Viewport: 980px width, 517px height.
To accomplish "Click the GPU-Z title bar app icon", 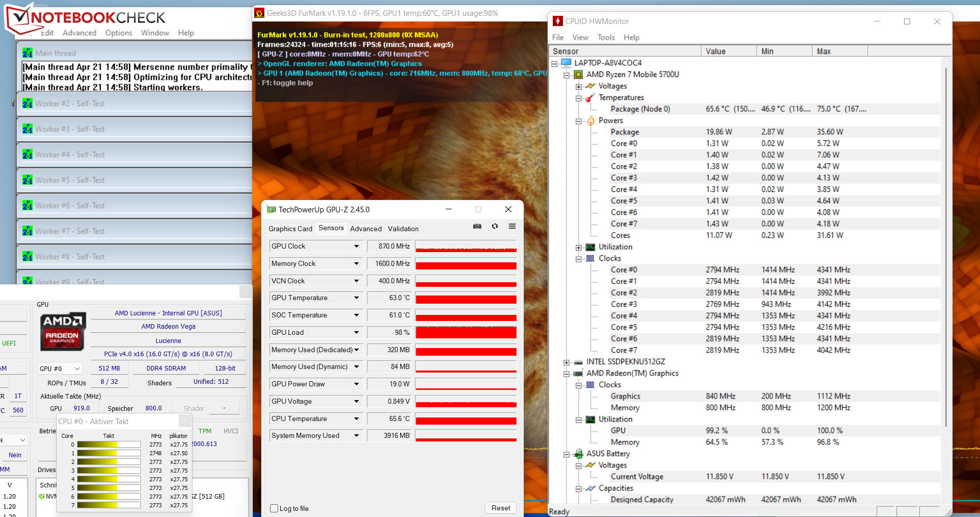I will click(x=271, y=210).
